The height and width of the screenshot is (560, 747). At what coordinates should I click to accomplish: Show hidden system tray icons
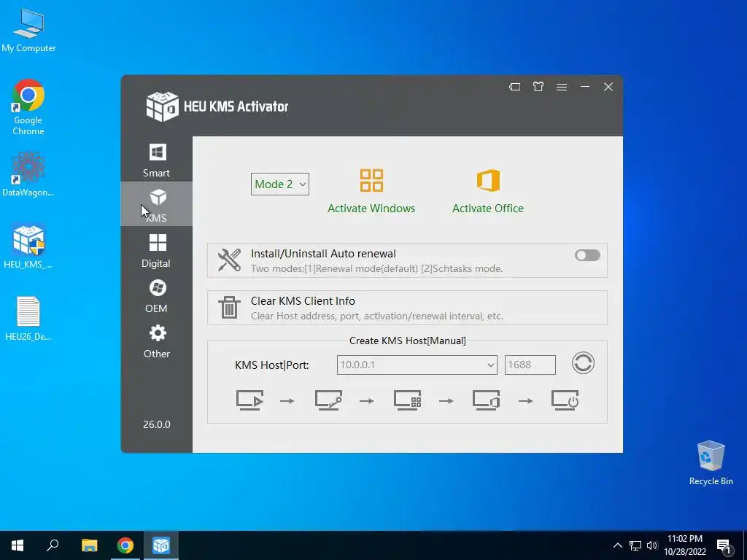click(617, 545)
